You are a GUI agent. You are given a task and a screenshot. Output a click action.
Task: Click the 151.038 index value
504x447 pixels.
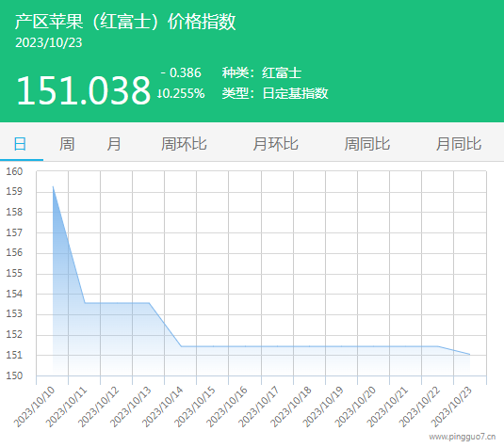click(83, 90)
